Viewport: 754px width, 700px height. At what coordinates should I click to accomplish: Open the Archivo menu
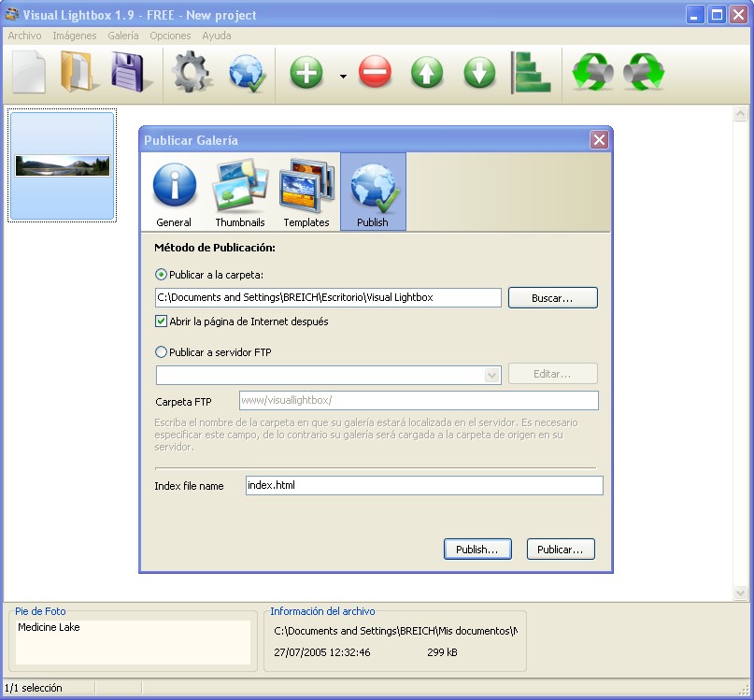click(x=24, y=36)
